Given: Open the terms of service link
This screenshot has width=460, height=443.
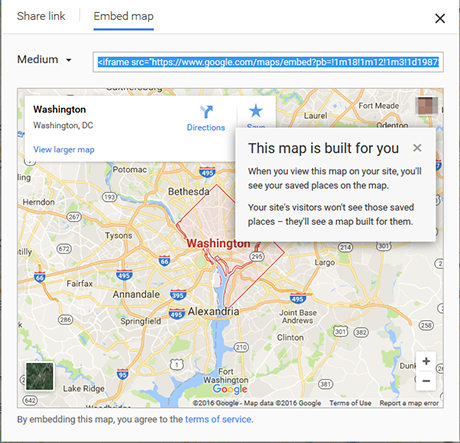Looking at the screenshot, I should (x=218, y=419).
